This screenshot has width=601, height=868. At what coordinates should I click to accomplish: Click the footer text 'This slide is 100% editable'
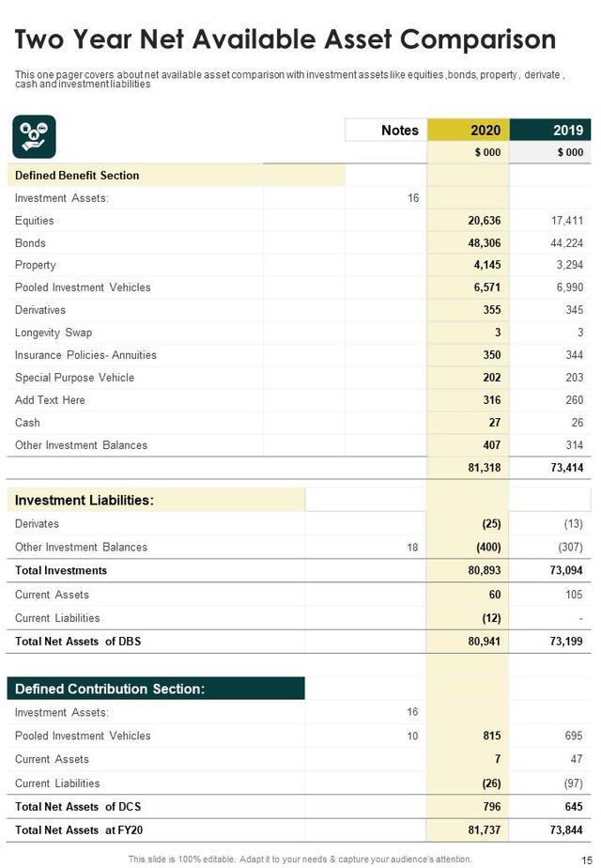tap(300, 860)
